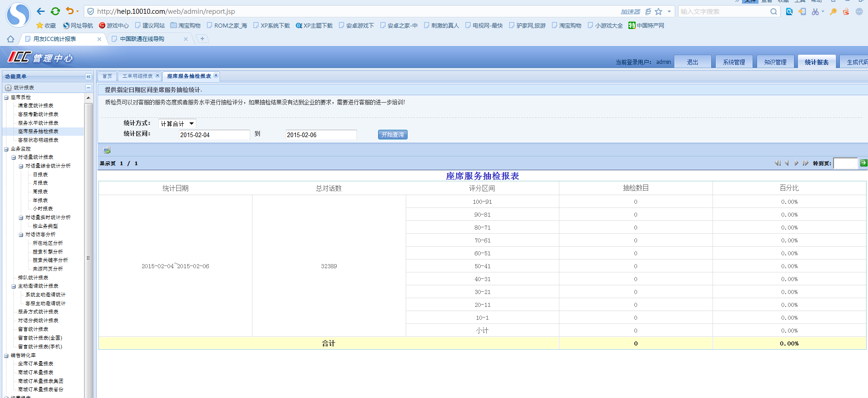Open a new browser tab
This screenshot has width=868, height=398.
202,39
